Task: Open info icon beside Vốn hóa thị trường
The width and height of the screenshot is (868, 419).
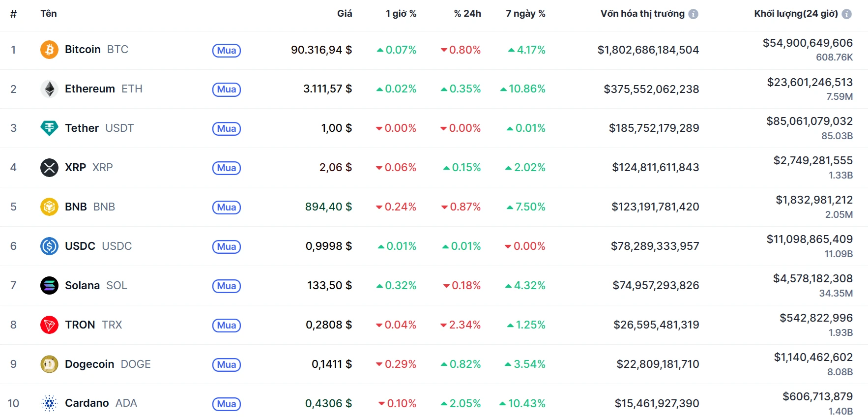Action: pos(693,14)
